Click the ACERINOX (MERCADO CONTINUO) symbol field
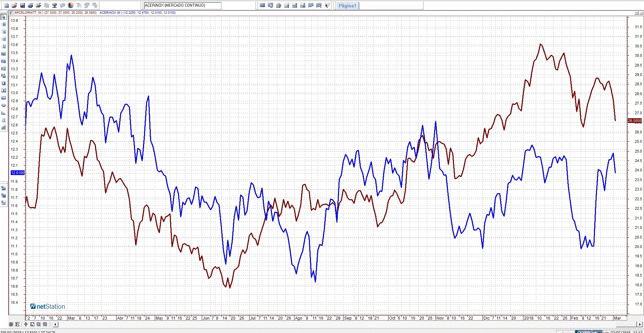 pyautogui.click(x=183, y=5)
